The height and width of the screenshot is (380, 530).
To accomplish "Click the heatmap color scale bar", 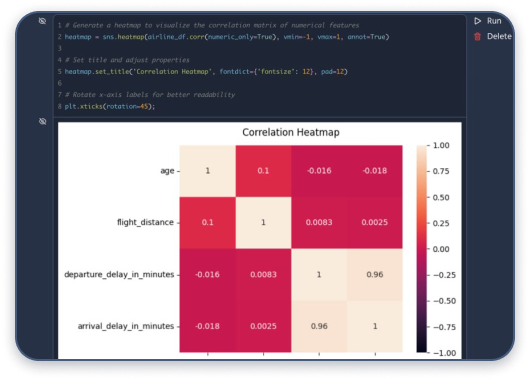I will 421,249.
